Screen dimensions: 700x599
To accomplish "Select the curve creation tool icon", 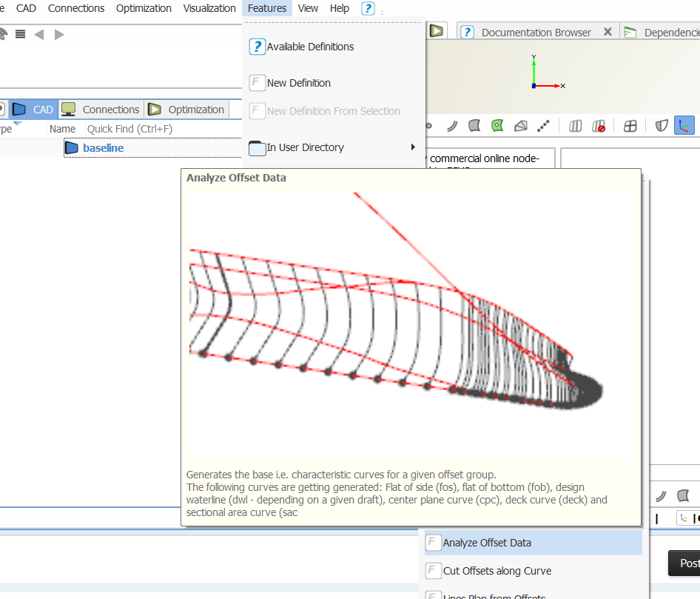I will [452, 126].
